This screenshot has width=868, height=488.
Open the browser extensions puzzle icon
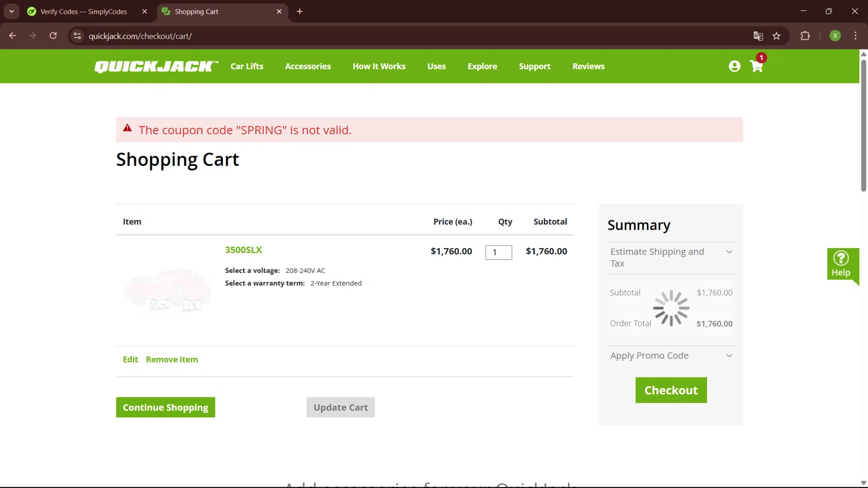805,36
